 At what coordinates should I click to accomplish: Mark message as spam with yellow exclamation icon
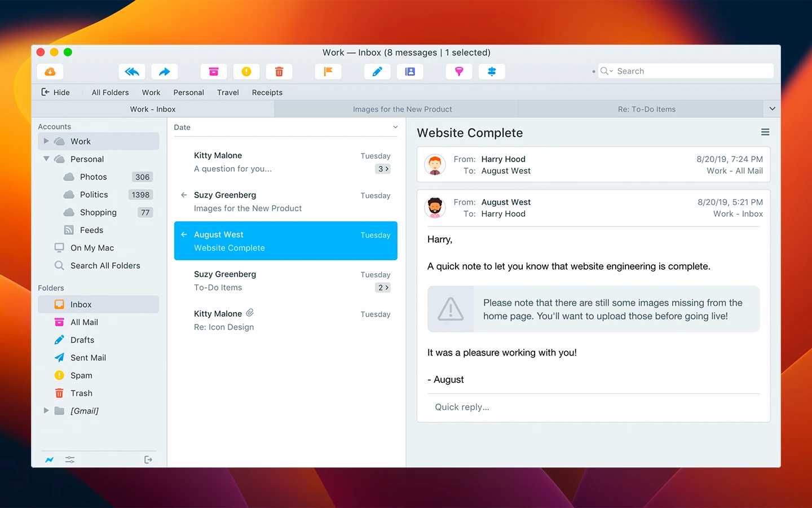pos(246,72)
